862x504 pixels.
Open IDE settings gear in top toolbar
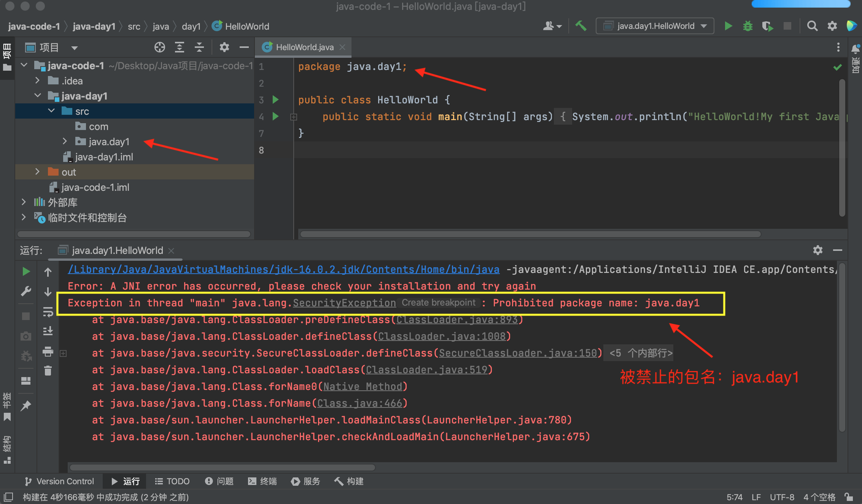coord(832,26)
